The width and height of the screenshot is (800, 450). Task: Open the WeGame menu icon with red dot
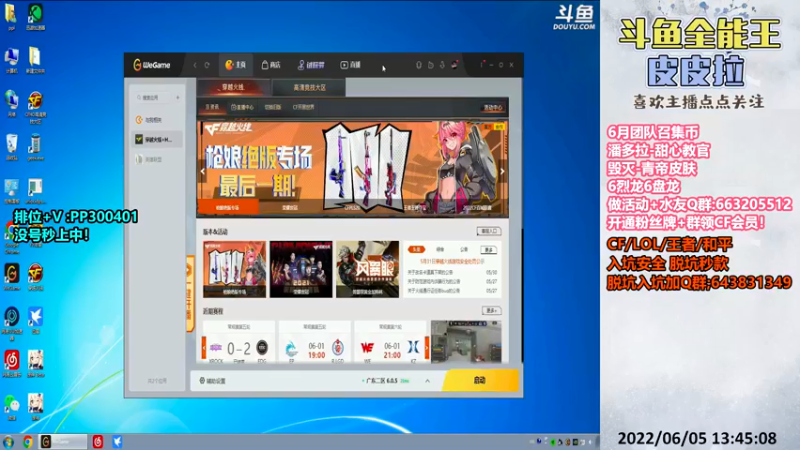click(482, 64)
